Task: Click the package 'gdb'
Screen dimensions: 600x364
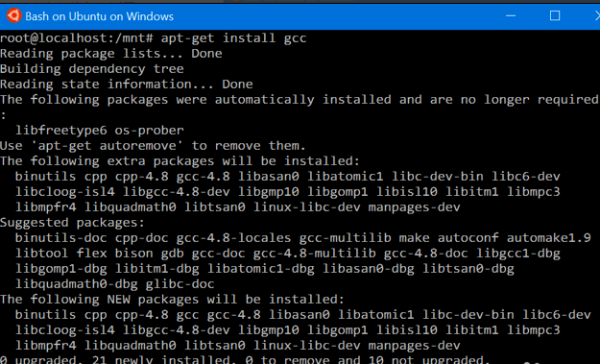Action: (172, 253)
